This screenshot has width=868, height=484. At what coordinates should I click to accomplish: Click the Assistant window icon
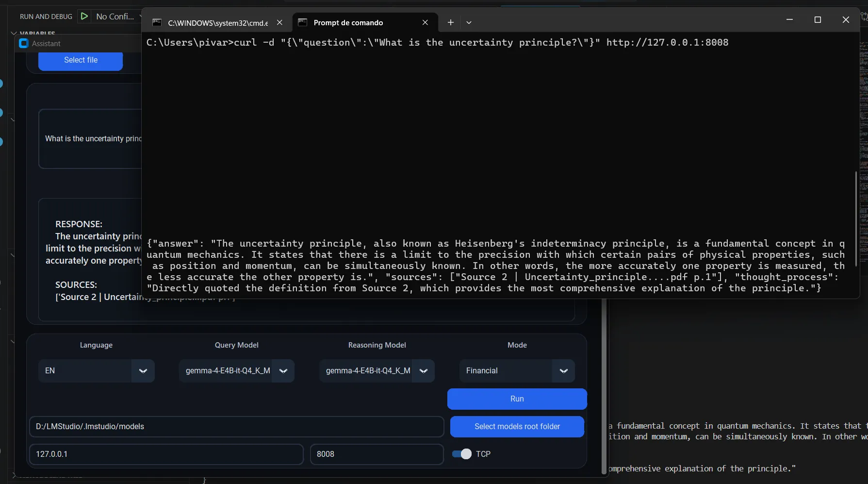(23, 43)
